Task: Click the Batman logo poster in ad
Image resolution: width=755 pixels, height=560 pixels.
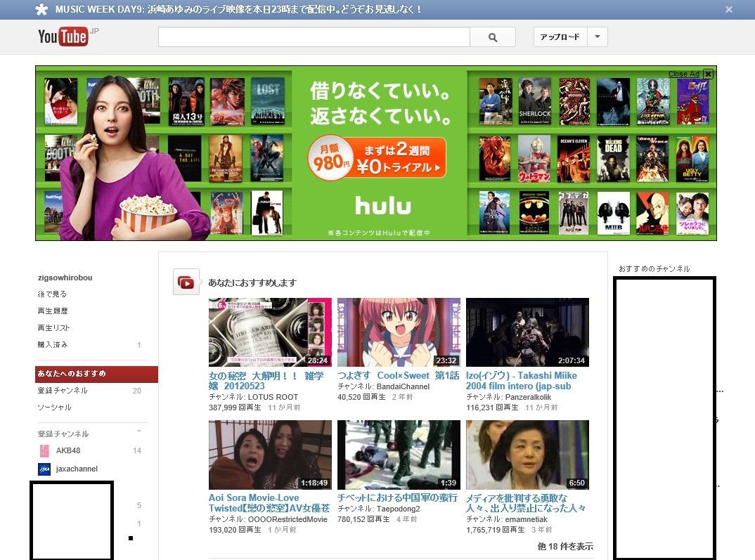Action: click(534, 213)
